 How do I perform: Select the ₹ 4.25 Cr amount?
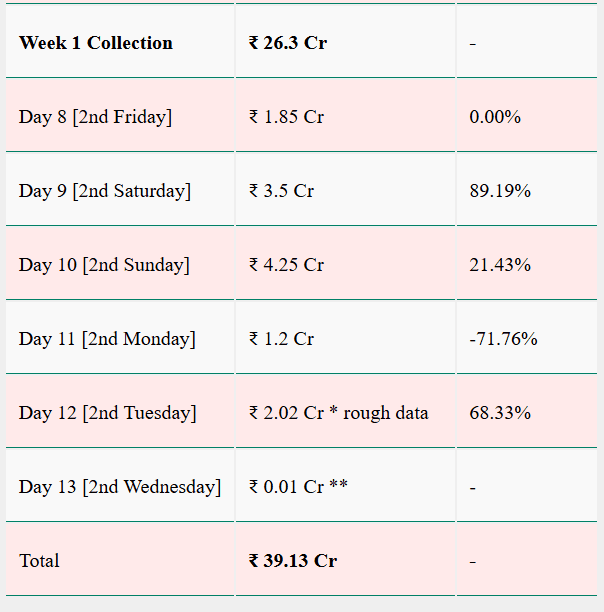coord(286,265)
